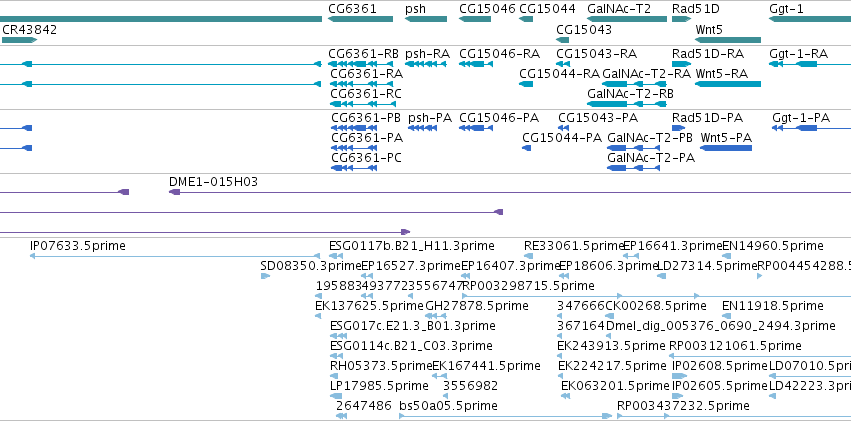Open the CG15044-PA protein
The image size is (851, 421).
click(526, 148)
